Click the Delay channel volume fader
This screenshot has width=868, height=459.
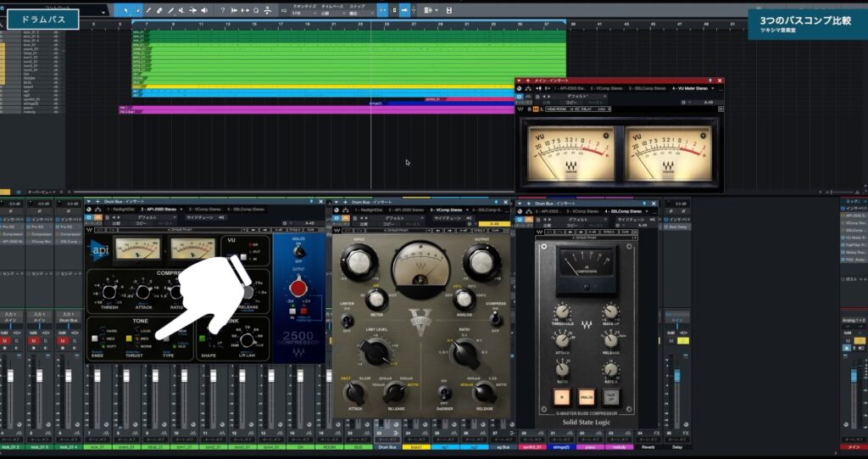[677, 376]
